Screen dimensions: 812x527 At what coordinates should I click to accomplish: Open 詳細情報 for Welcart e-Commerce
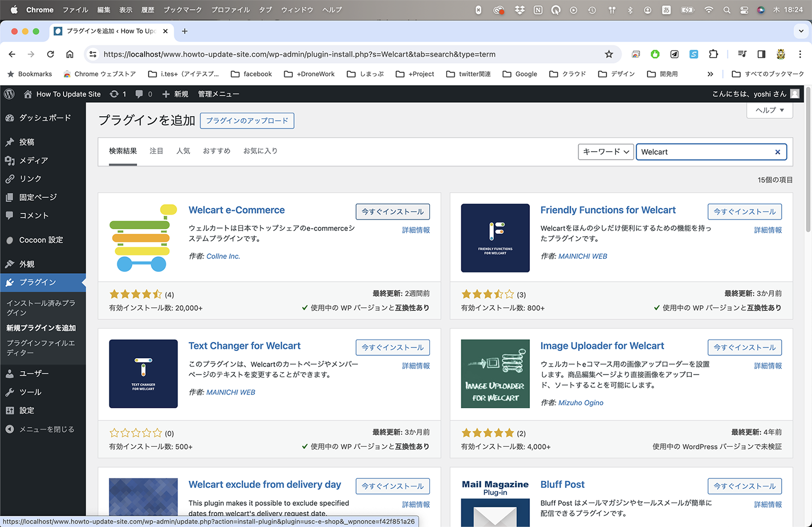[416, 230]
